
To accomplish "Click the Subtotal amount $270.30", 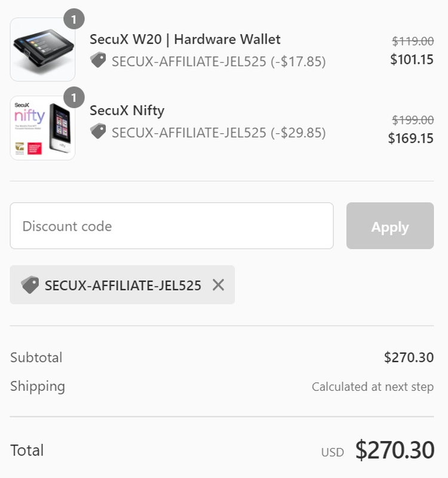I will point(409,357).
